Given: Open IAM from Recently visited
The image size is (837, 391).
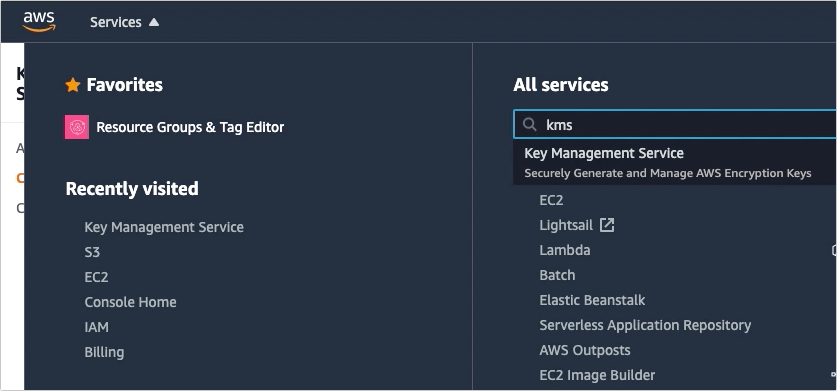Looking at the screenshot, I should point(97,327).
